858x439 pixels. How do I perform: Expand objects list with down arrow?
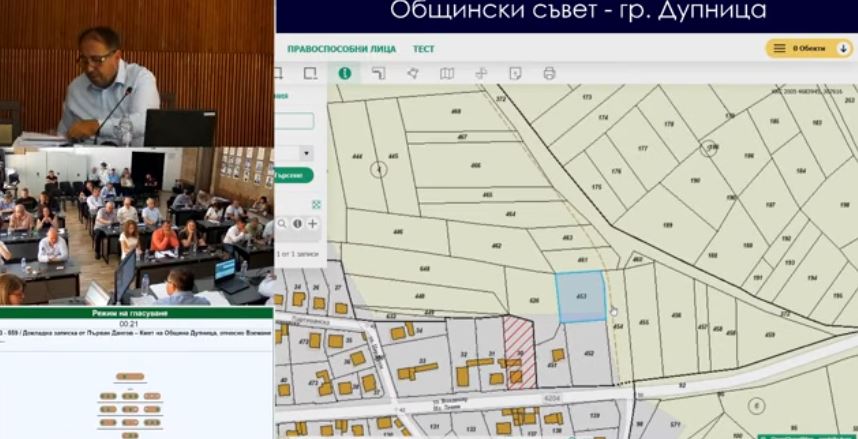coord(843,48)
